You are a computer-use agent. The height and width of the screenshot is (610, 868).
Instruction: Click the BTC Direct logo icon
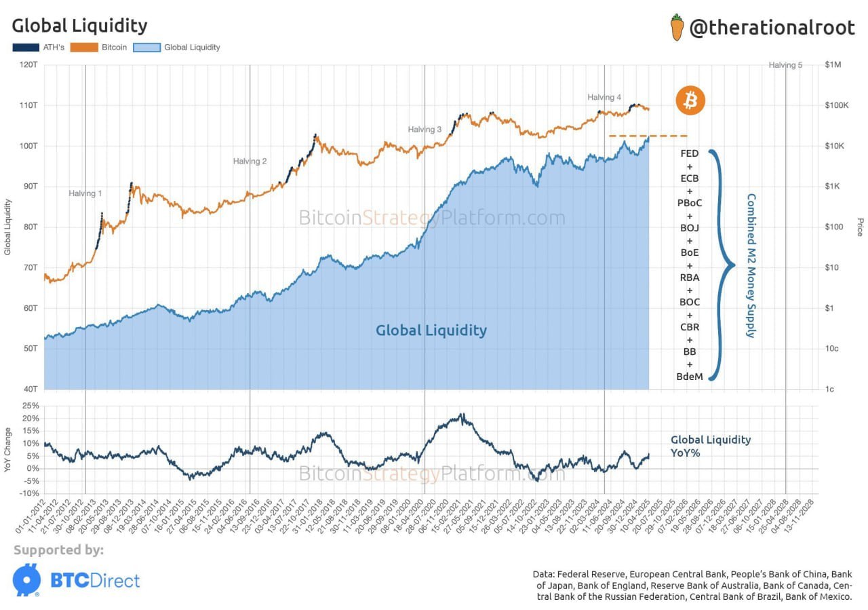tap(26, 580)
